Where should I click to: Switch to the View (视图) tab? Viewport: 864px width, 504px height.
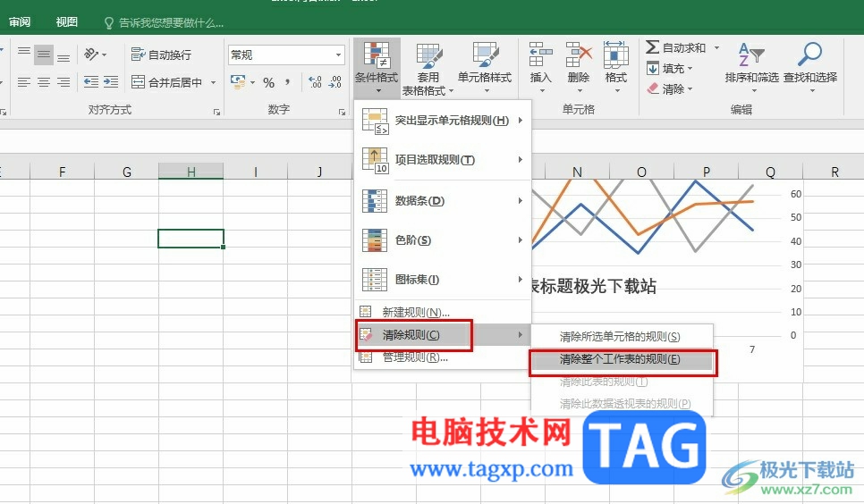click(67, 22)
